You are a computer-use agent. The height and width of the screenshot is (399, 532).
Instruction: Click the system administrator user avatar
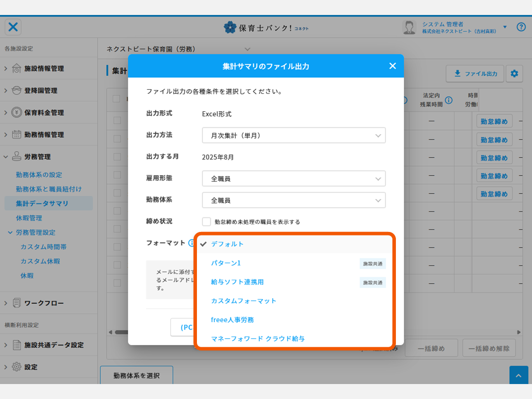pyautogui.click(x=409, y=27)
